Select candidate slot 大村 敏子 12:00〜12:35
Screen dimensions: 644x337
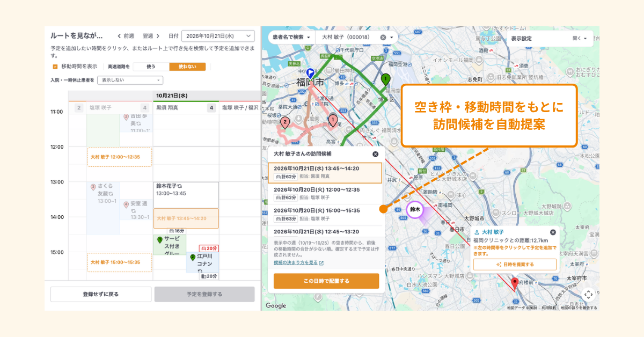coord(120,157)
